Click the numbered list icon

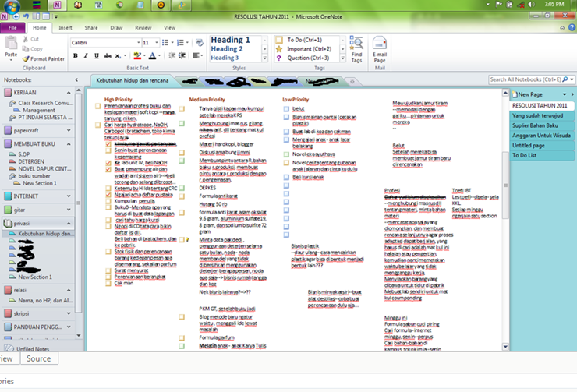[180, 43]
